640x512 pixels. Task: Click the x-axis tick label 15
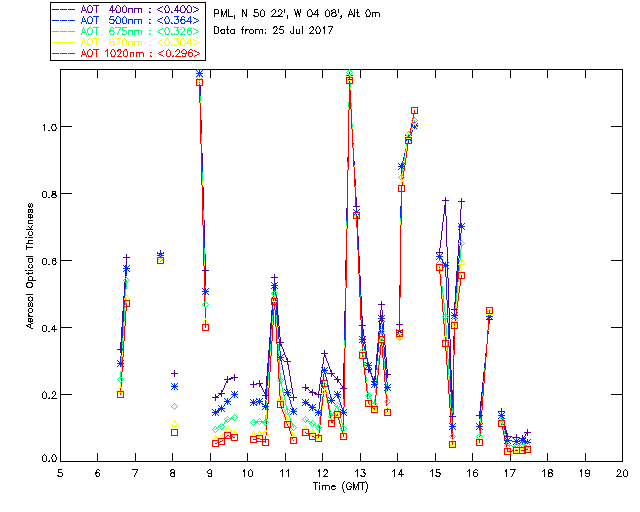435,473
